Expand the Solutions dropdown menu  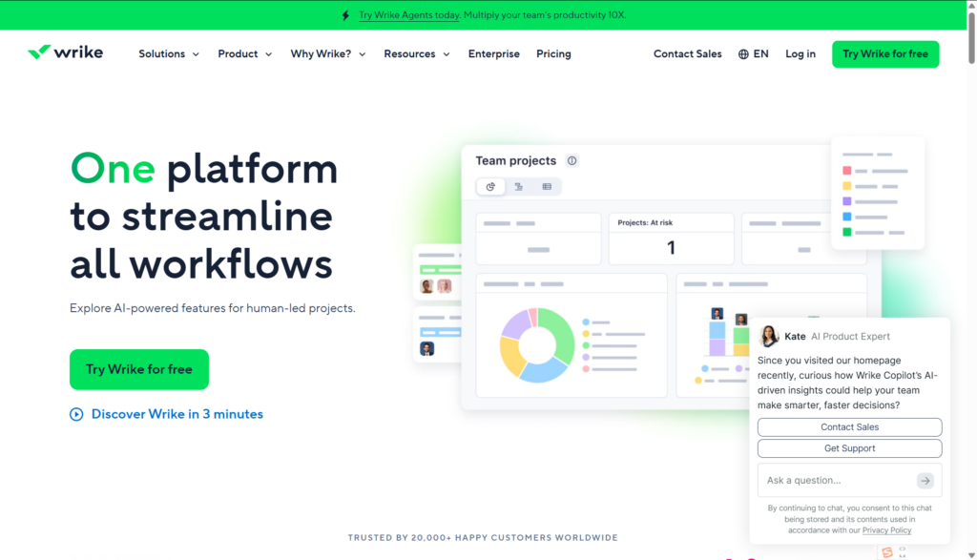coord(169,54)
